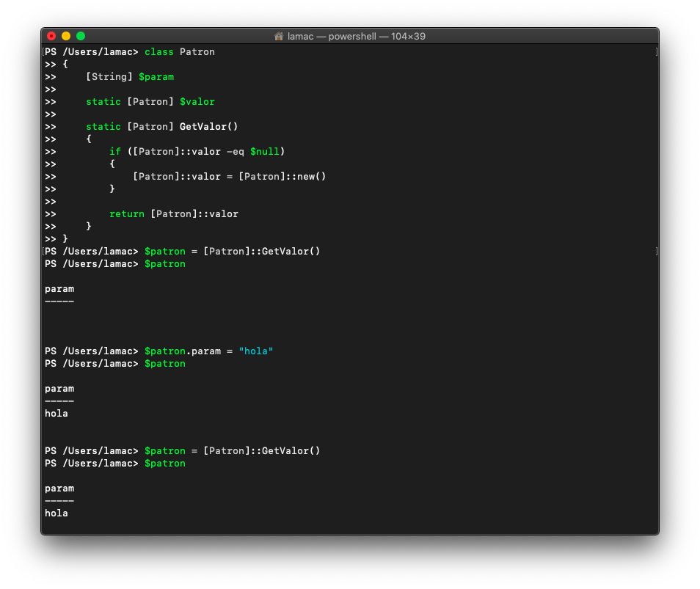700x589 pixels.
Task: Click the home folder icon in title bar
Action: pos(279,36)
